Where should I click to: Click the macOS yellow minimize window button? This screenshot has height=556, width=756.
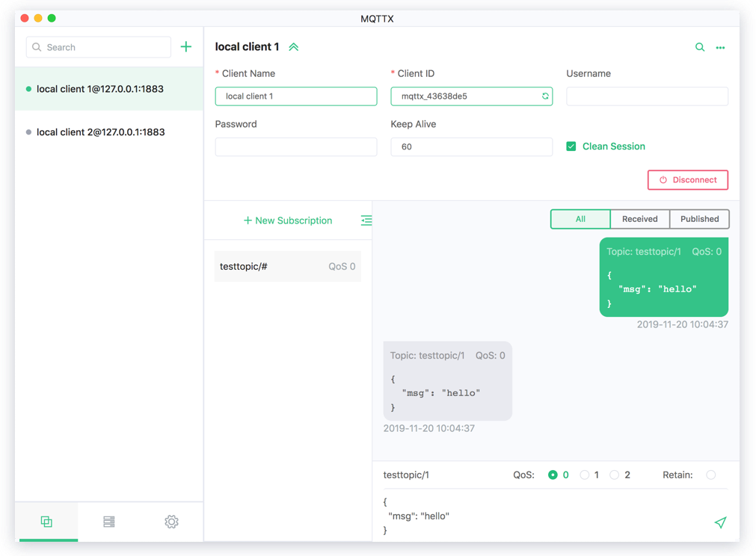(x=38, y=18)
